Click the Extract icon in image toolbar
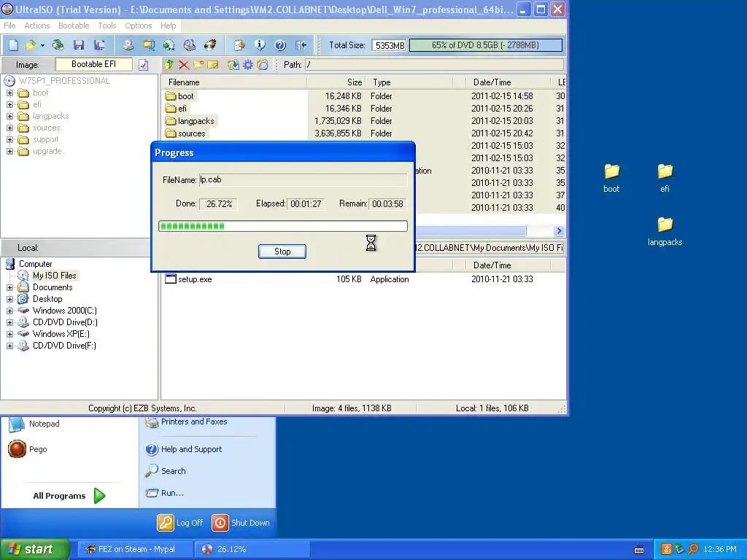Screen dimensions: 747x560 pos(233,65)
